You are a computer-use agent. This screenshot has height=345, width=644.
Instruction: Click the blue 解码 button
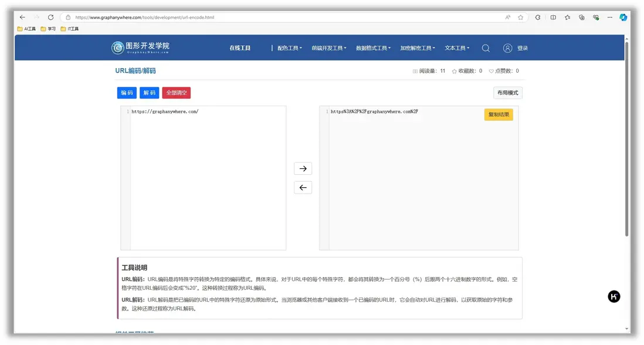point(150,93)
